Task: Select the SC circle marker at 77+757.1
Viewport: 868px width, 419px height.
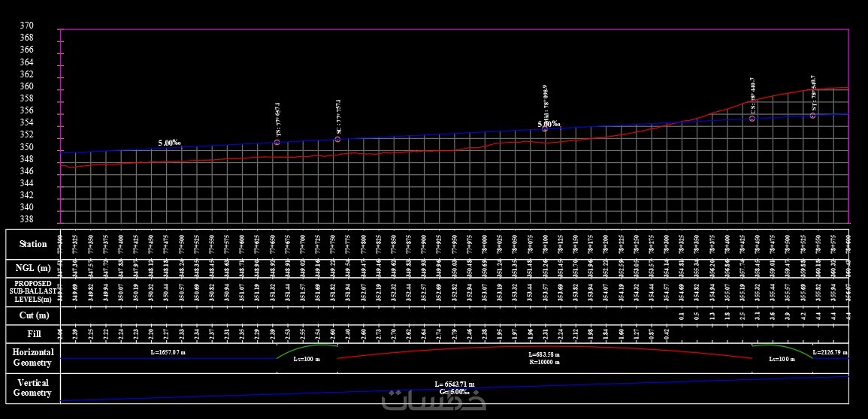Action: point(337,140)
